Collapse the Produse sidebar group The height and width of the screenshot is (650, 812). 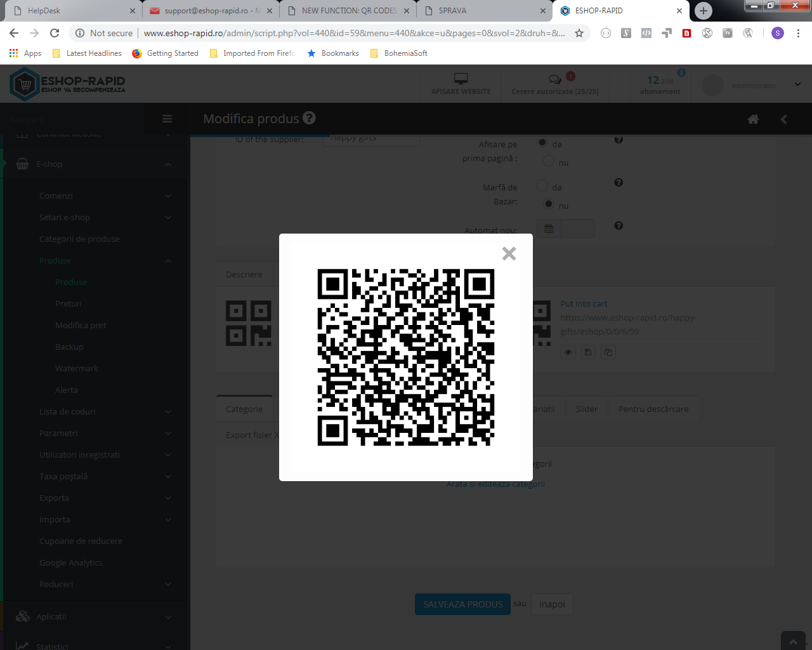tap(168, 261)
